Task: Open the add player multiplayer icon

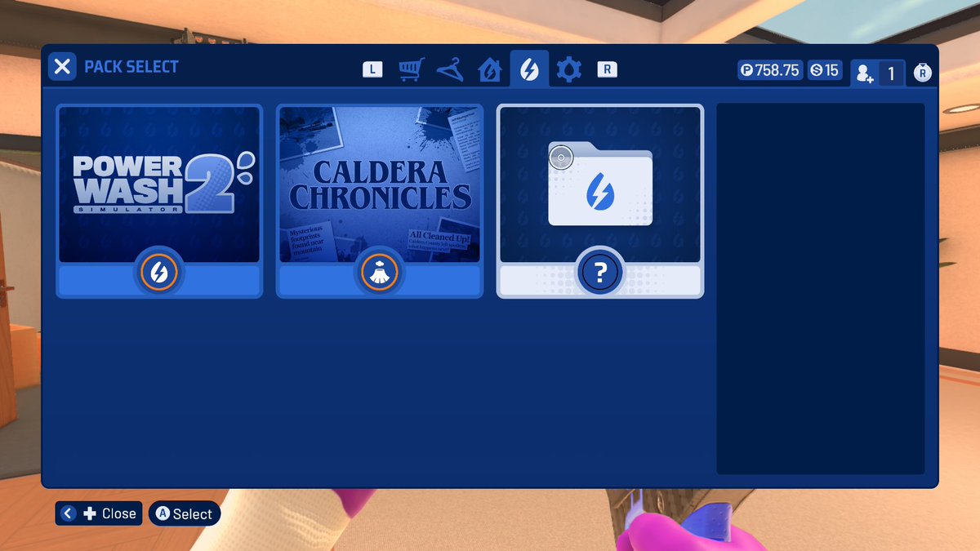Action: pyautogui.click(x=864, y=73)
